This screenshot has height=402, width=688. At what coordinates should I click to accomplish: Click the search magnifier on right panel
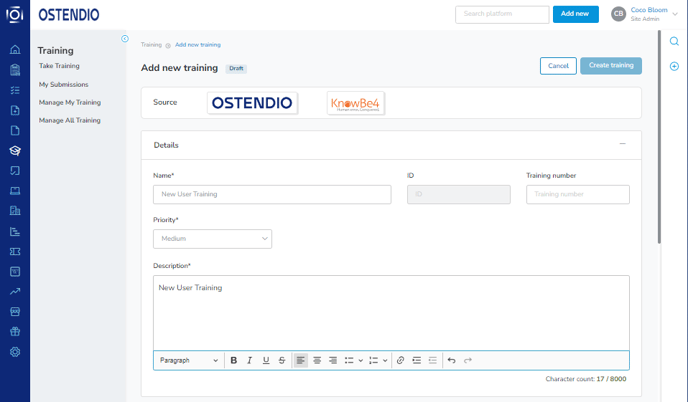click(x=674, y=41)
